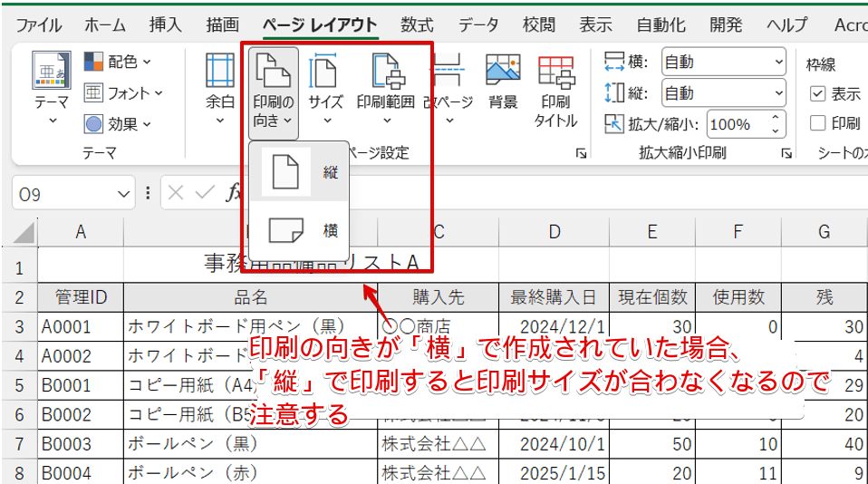This screenshot has height=484, width=868.
Task: Select column D header
Action: click(555, 231)
